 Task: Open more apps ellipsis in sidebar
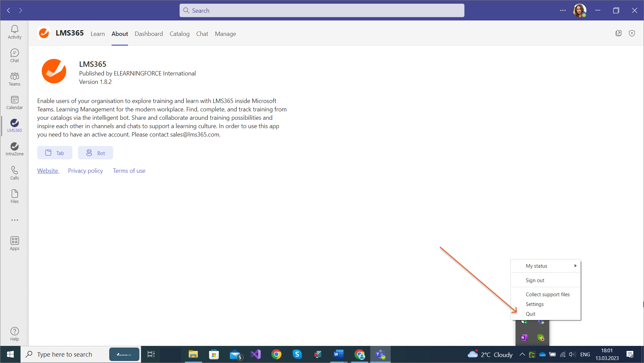[14, 220]
